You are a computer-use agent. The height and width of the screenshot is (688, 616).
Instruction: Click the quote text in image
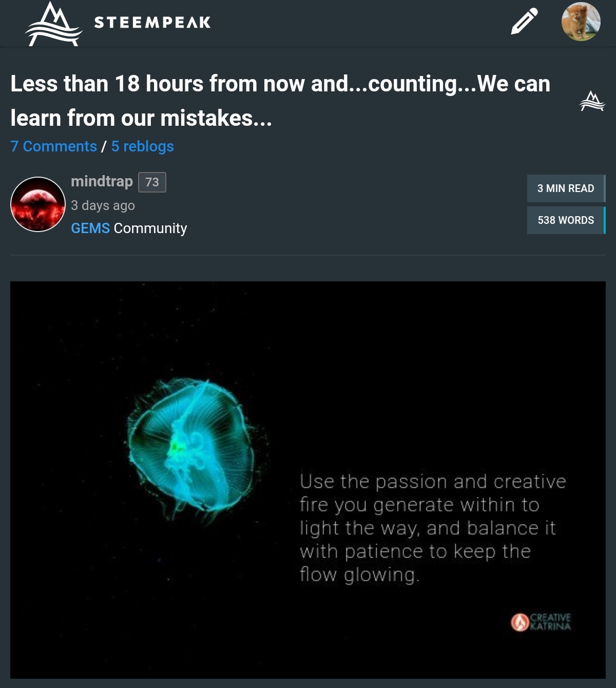[x=433, y=528]
